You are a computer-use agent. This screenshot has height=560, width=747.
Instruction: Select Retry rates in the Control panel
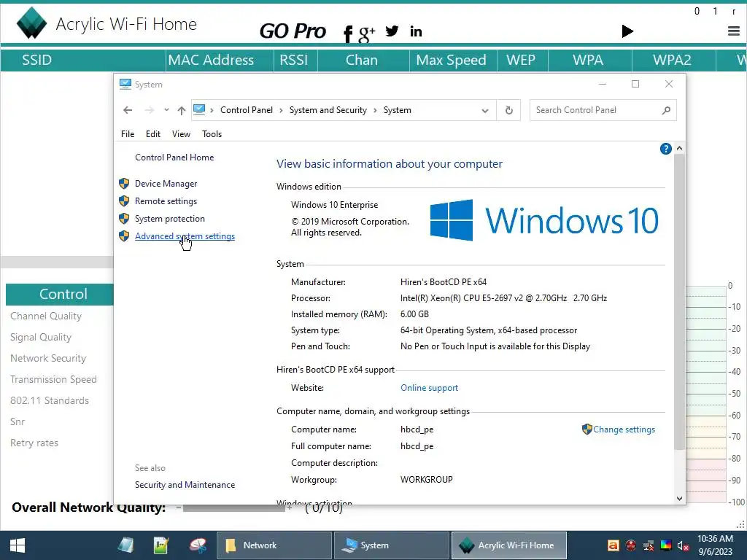pos(34,443)
